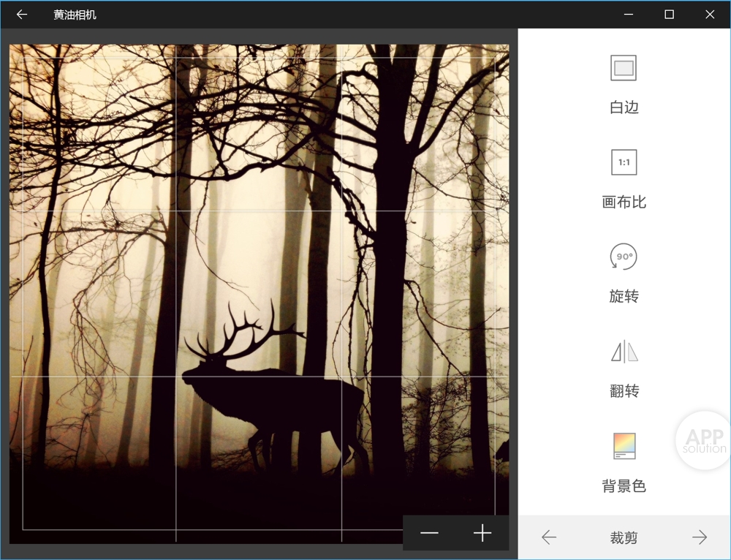The height and width of the screenshot is (560, 731).
Task: Click the 背景色 label
Action: [x=624, y=486]
